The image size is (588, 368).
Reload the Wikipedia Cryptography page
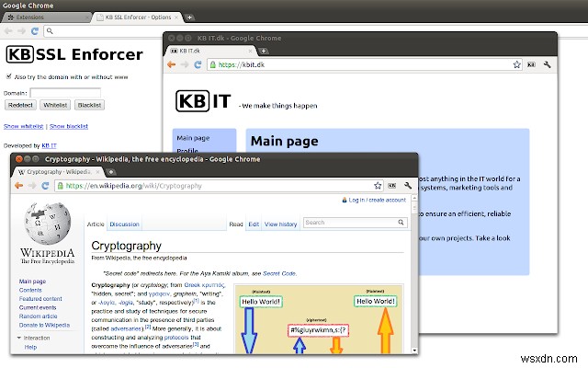[46, 186]
